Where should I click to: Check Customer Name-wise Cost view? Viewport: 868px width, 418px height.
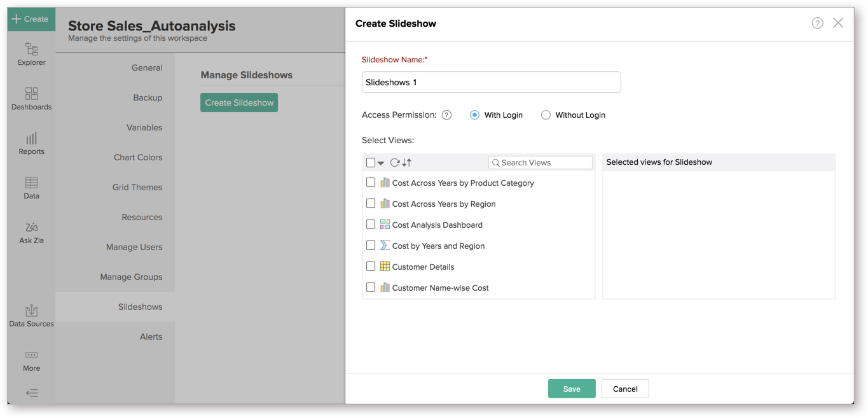click(371, 288)
